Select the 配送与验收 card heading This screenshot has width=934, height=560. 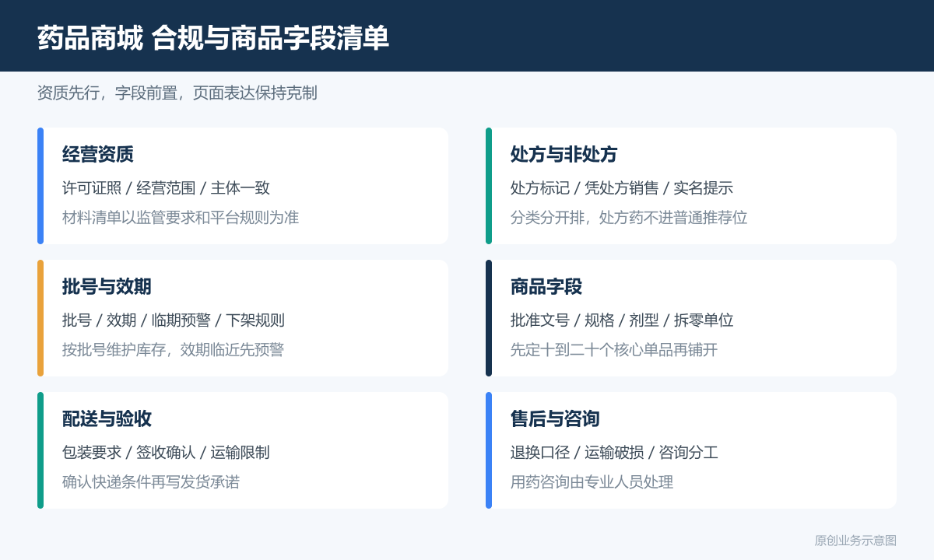(x=107, y=418)
